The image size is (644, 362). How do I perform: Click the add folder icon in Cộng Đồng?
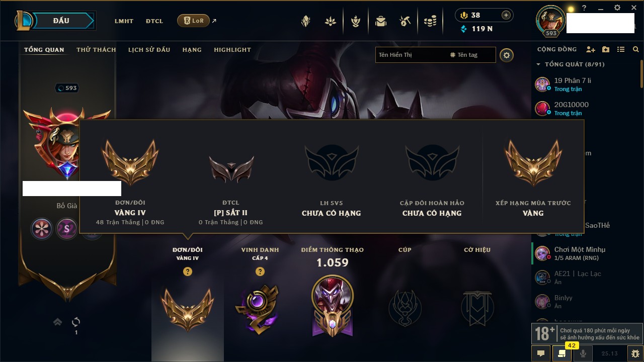[x=606, y=49]
